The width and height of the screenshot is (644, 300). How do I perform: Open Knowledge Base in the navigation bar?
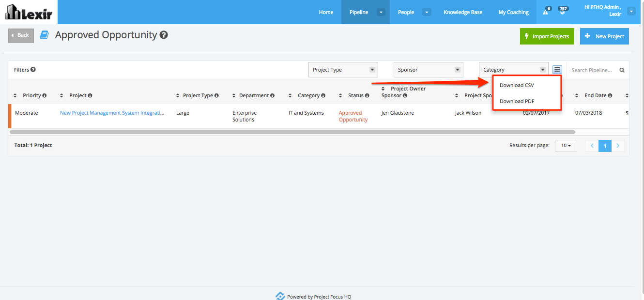[x=463, y=12]
